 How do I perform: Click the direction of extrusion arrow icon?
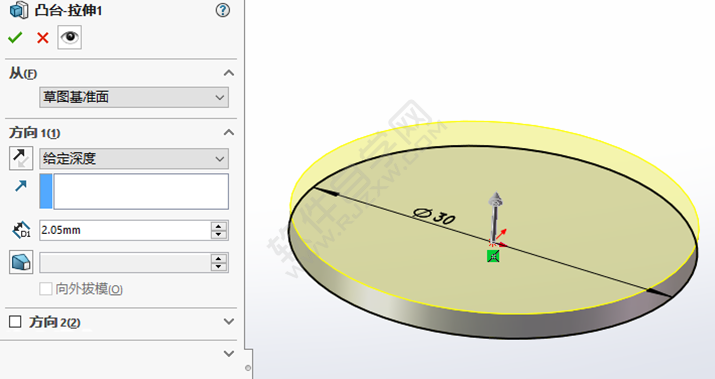[x=21, y=186]
